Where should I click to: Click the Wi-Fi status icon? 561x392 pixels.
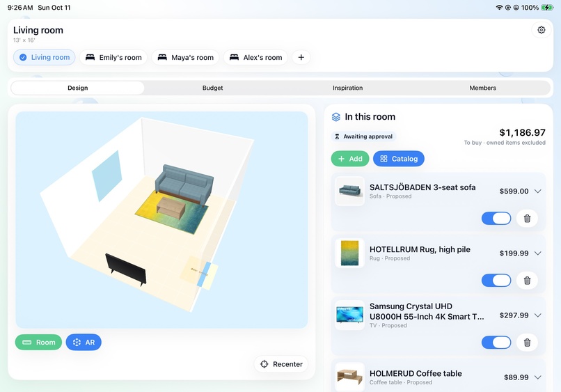(x=499, y=8)
